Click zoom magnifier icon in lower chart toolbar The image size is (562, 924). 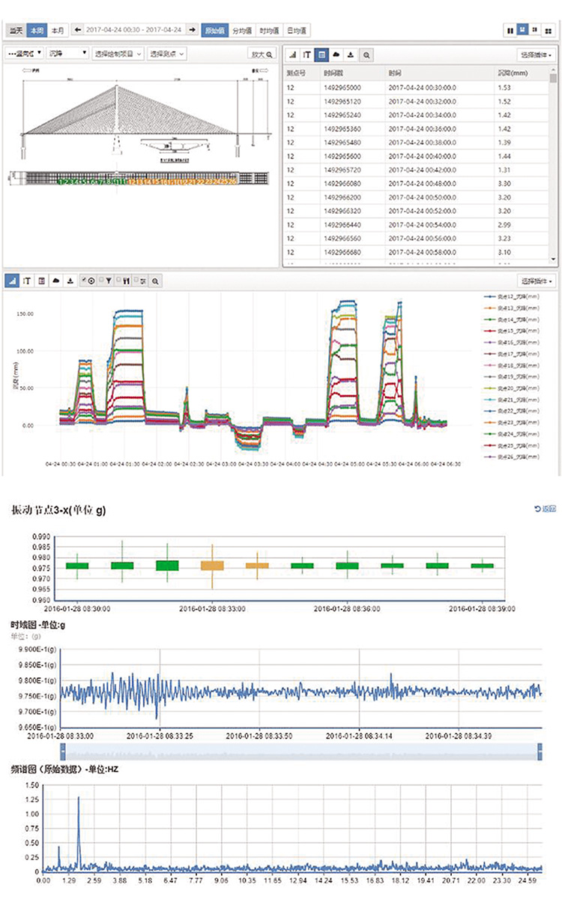click(x=155, y=280)
